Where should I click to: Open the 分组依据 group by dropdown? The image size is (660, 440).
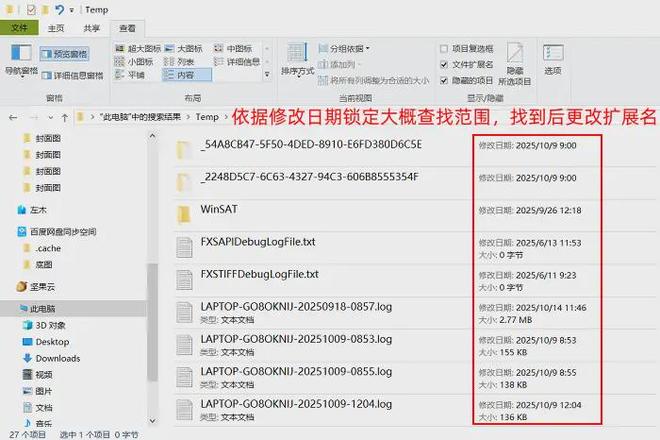click(344, 48)
